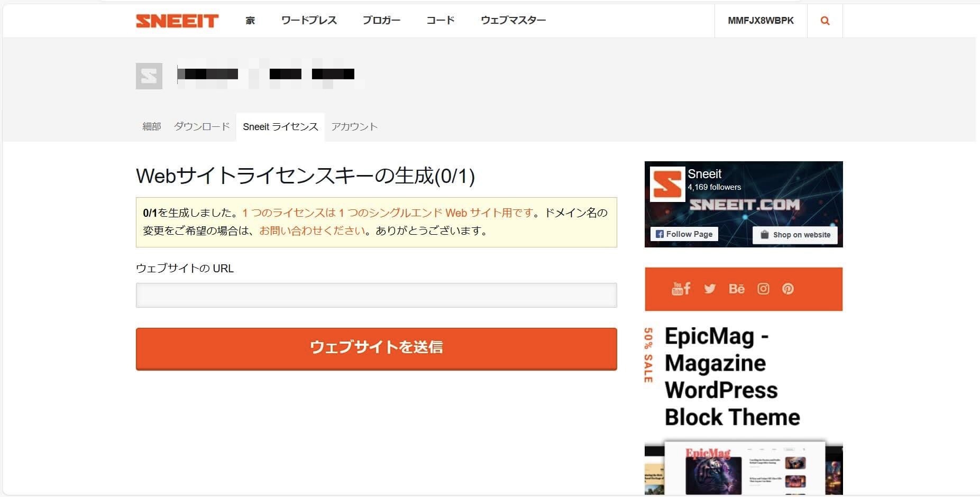Click the ウェブサイトを送信 button
This screenshot has width=980, height=497.
click(x=377, y=348)
